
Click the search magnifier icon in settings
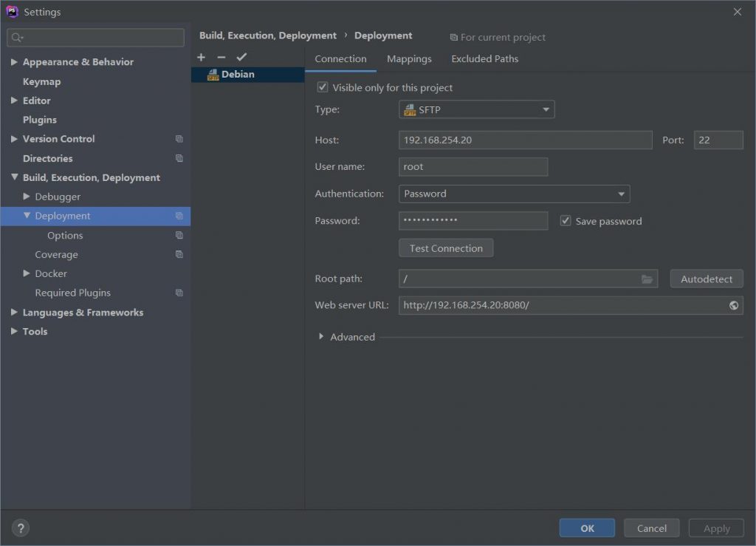[17, 38]
